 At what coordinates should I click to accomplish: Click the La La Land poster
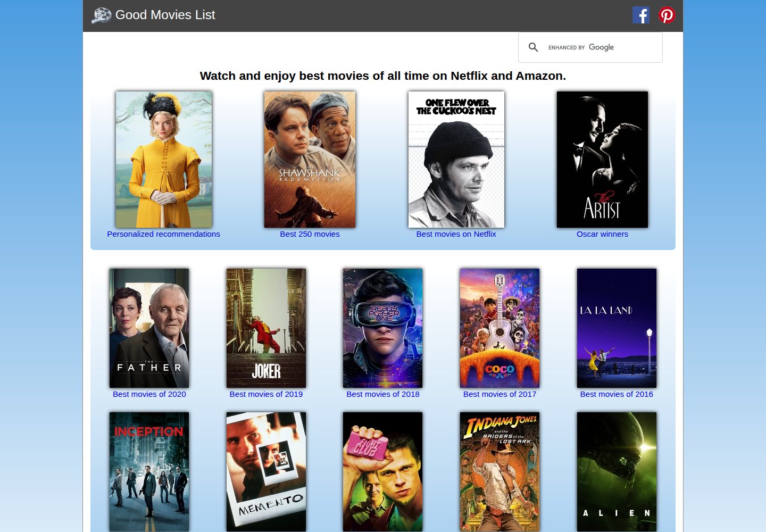[617, 328]
